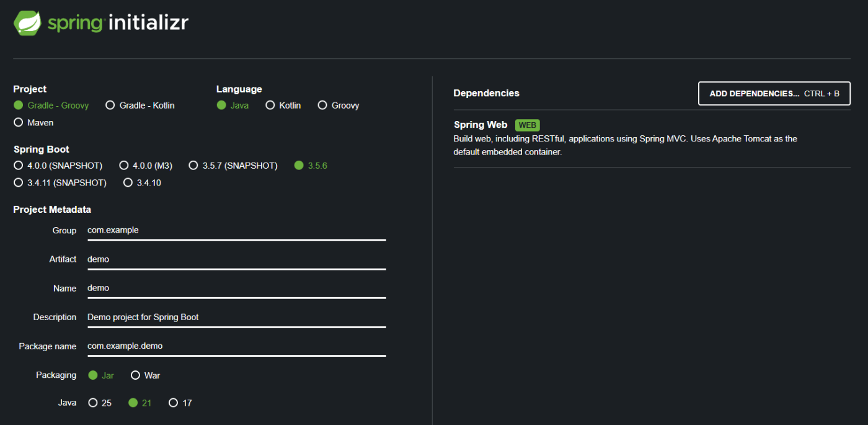Screen dimensions: 868x425
Task: Choose Spring Boot 3.5.7 (SNAPSHOT)
Action: (x=233, y=166)
